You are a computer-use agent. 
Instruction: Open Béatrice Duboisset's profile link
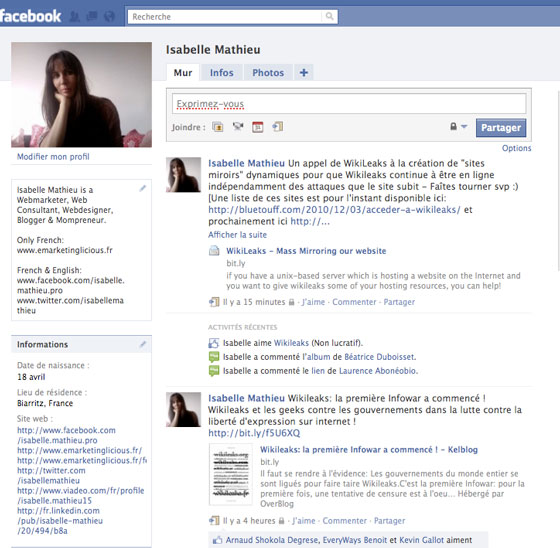380,357
